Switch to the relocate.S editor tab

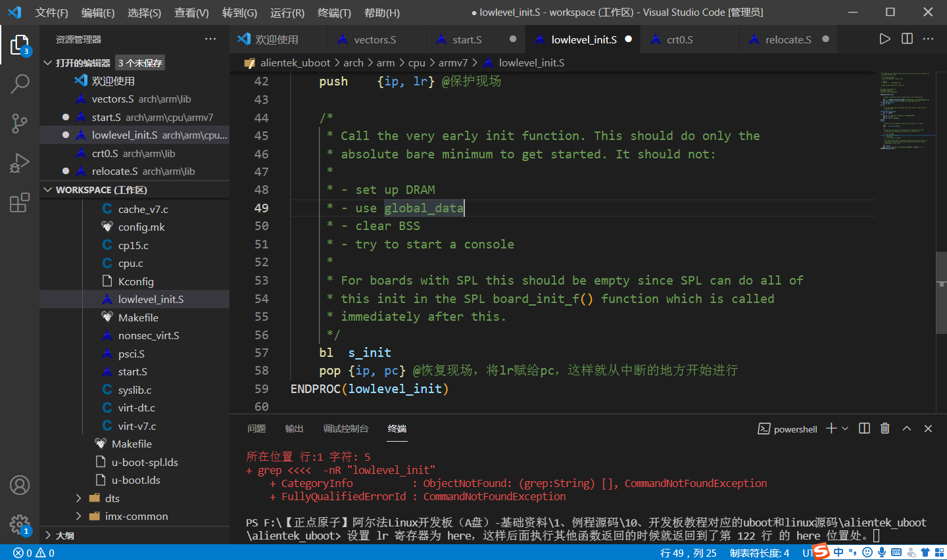point(788,39)
